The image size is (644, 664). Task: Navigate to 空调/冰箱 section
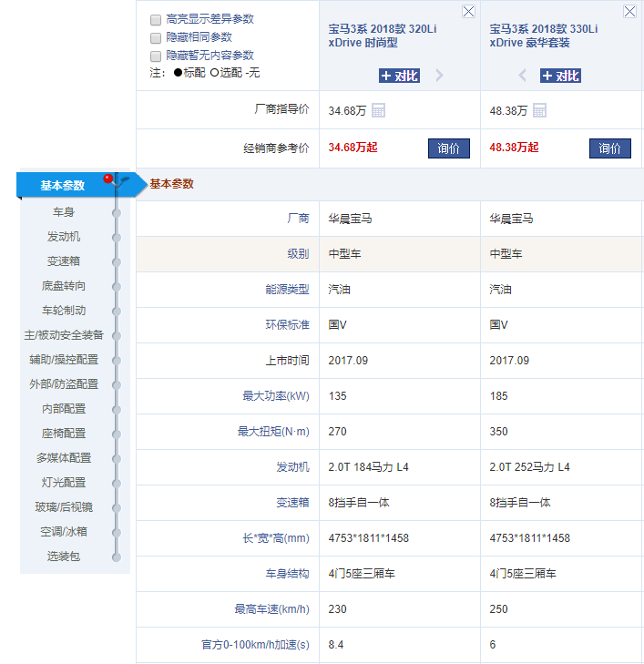click(x=64, y=531)
